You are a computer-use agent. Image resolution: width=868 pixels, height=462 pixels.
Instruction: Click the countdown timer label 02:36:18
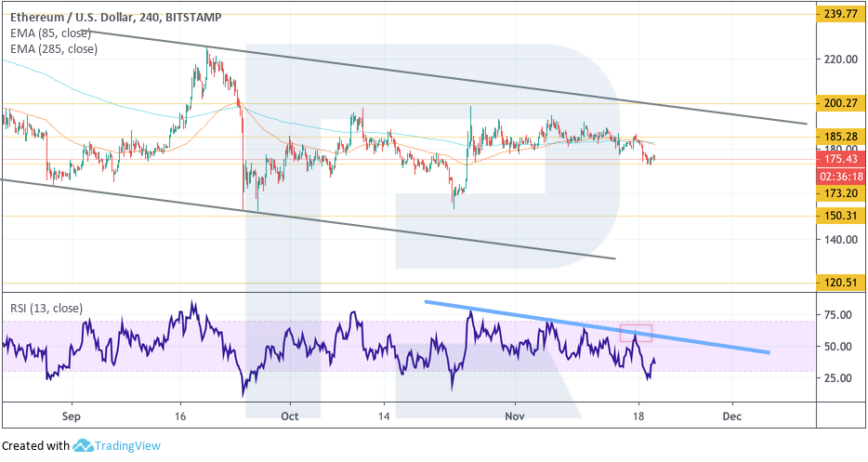(839, 176)
